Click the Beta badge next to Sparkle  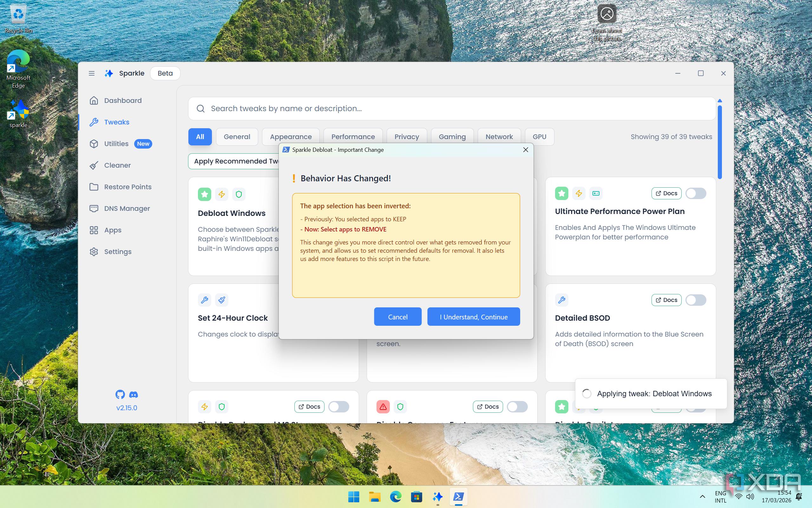[x=165, y=73]
